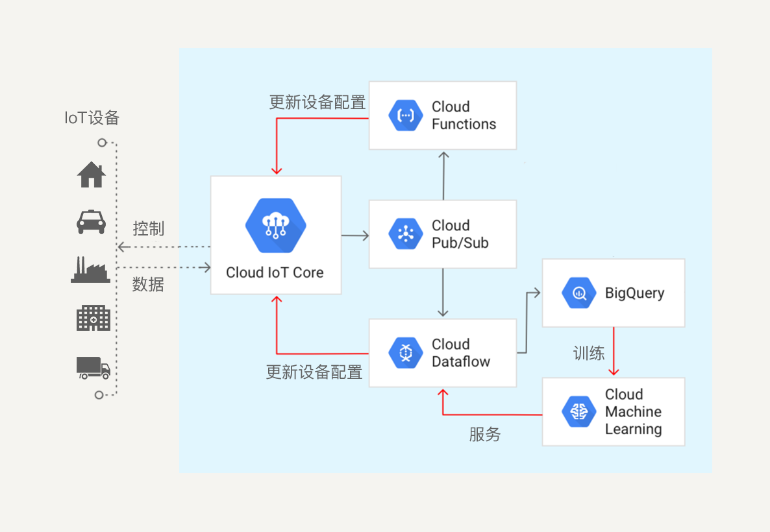This screenshot has width=770, height=532.
Task: Click the house IoT device icon
Action: (x=92, y=175)
